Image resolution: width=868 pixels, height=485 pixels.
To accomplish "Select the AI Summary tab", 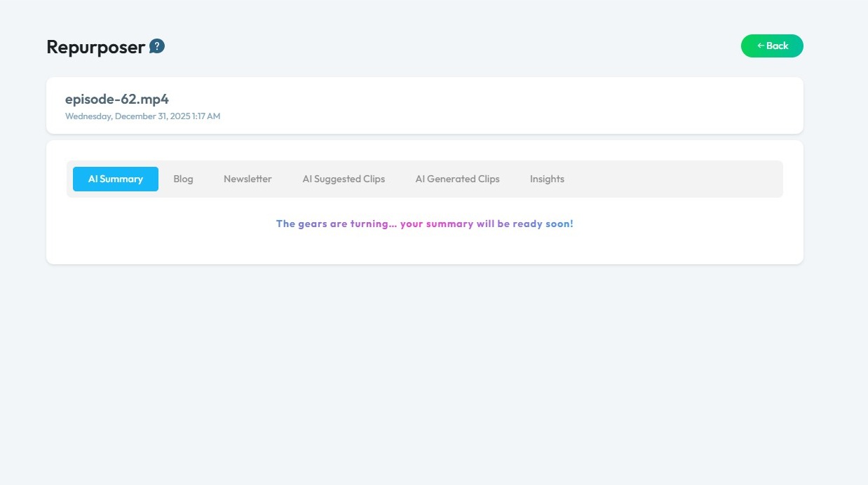I will [116, 179].
